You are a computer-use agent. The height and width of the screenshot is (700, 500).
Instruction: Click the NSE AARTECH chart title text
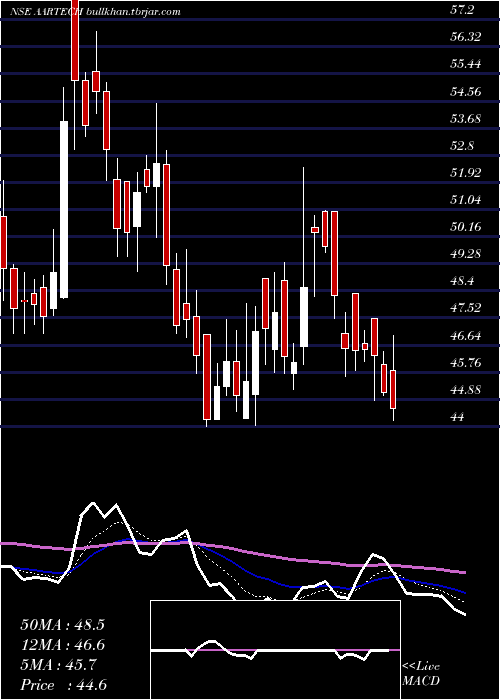point(46,12)
